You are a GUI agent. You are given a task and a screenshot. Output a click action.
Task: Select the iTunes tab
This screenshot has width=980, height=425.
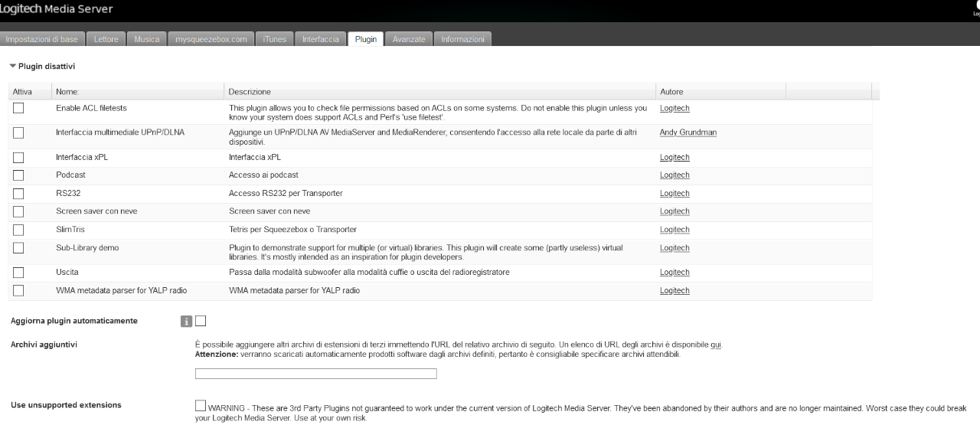275,39
